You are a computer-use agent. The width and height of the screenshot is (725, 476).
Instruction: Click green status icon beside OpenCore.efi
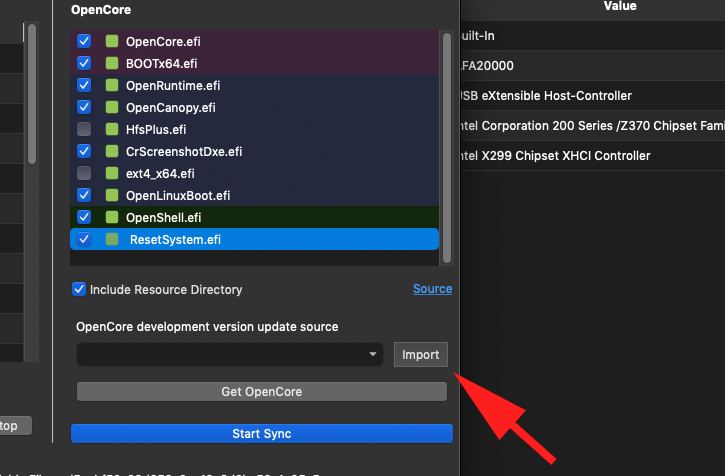(x=112, y=41)
